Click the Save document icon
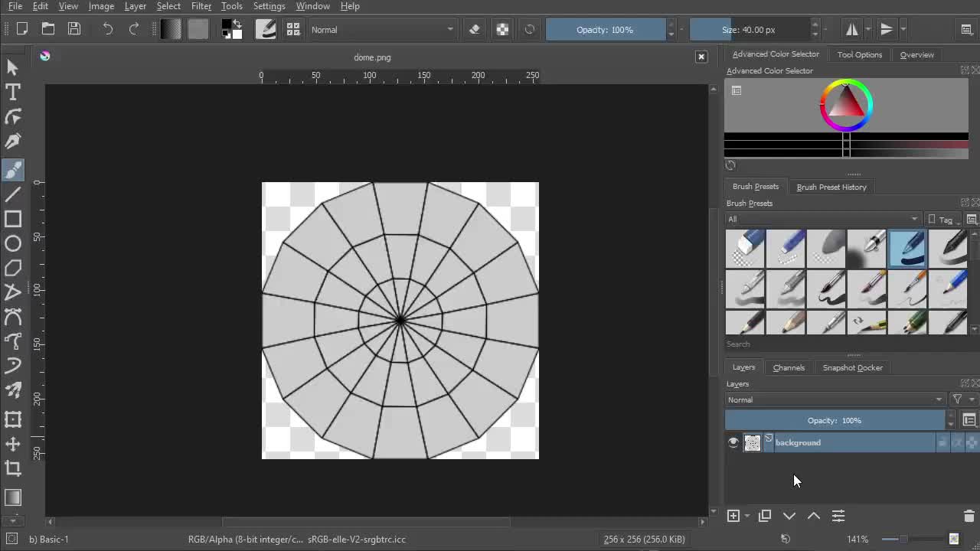Viewport: 980px width, 551px height. (x=74, y=30)
